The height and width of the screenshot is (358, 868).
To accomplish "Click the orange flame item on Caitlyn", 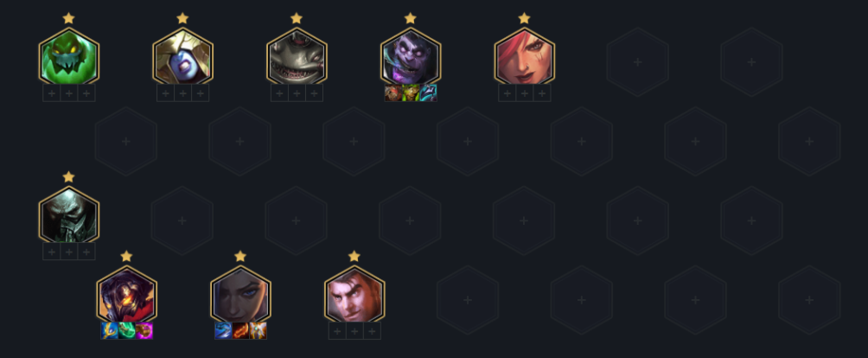I will point(240,331).
